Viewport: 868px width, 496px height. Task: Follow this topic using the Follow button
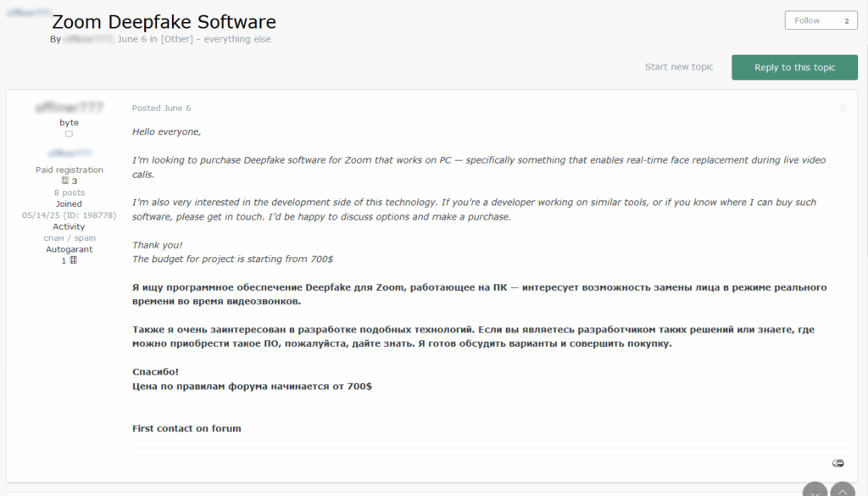click(807, 20)
